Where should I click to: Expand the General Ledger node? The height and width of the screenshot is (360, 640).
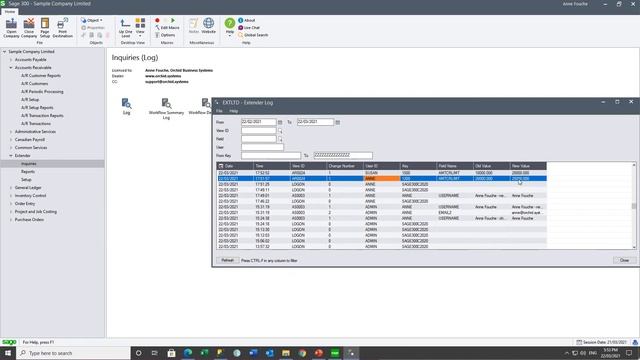pyautogui.click(x=11, y=188)
